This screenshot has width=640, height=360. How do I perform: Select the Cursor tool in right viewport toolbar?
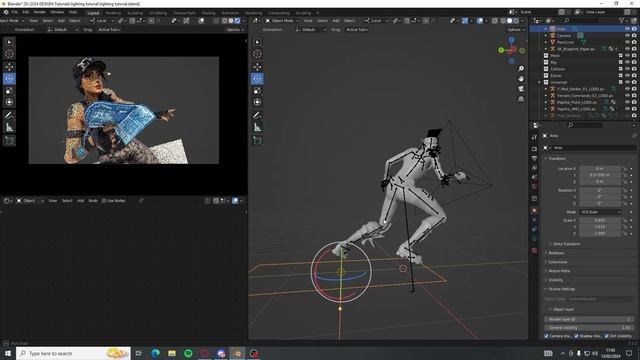[x=257, y=53]
